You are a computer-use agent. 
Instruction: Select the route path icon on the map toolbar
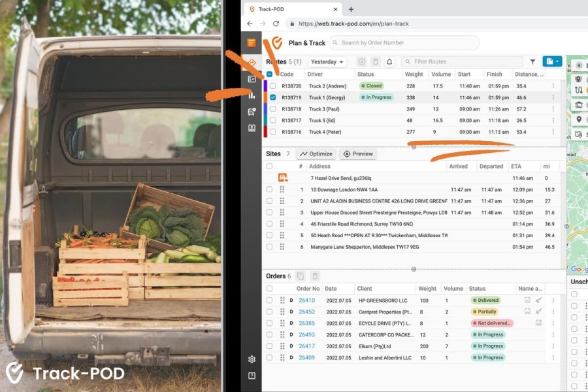tap(578, 90)
